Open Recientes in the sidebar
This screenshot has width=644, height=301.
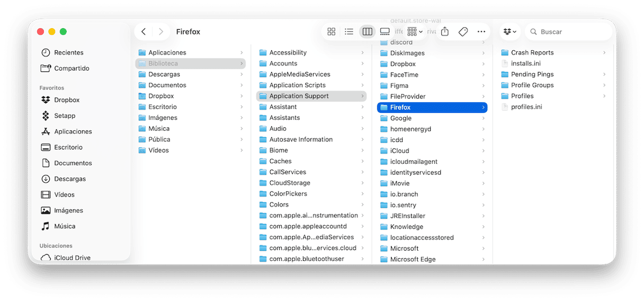(62, 52)
